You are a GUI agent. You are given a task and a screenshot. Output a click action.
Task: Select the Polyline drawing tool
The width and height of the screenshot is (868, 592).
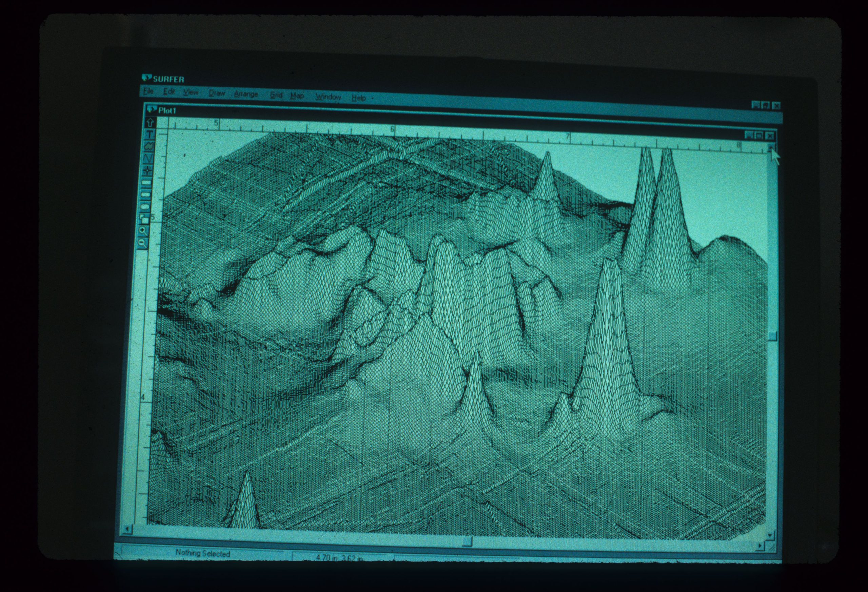[x=149, y=159]
